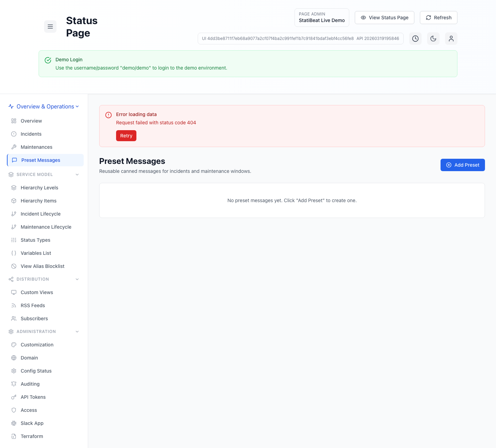Collapse the Service Model section chevron
Screen dimensions: 496x448
(77, 175)
